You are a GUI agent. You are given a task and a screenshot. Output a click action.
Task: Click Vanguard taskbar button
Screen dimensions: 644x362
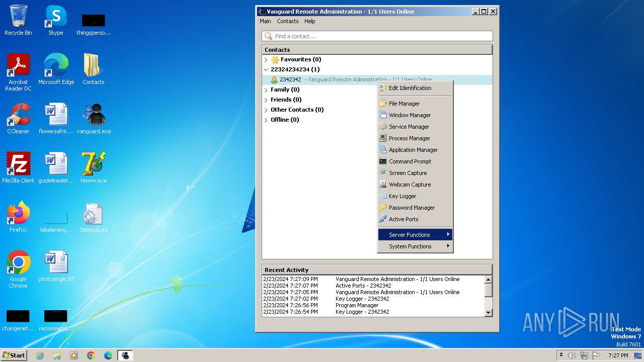[125, 355]
